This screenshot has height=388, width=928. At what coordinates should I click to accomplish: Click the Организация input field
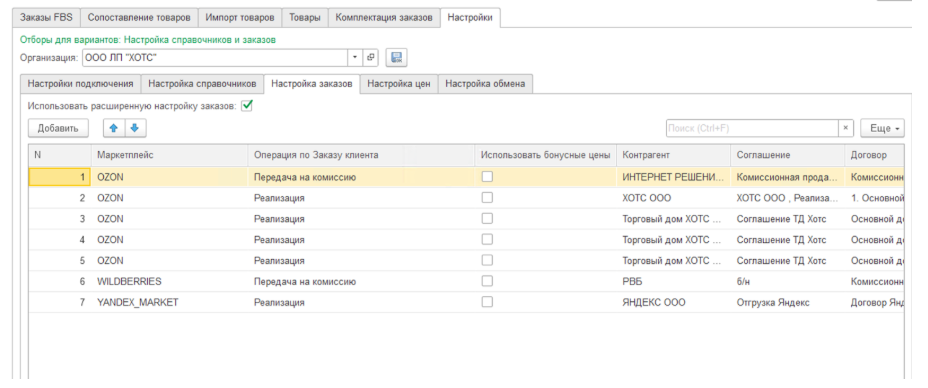[214, 57]
